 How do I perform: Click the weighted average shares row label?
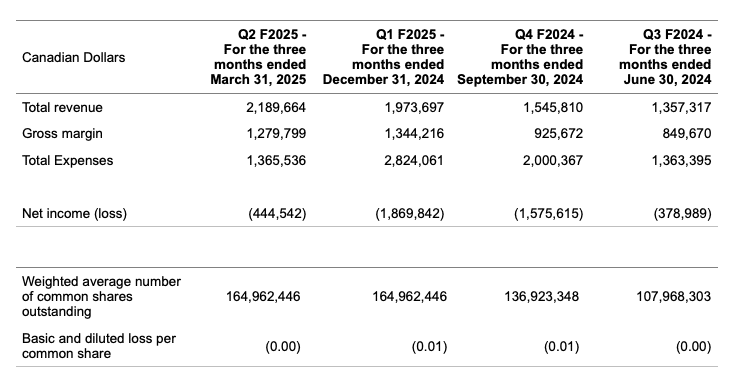tap(101, 296)
